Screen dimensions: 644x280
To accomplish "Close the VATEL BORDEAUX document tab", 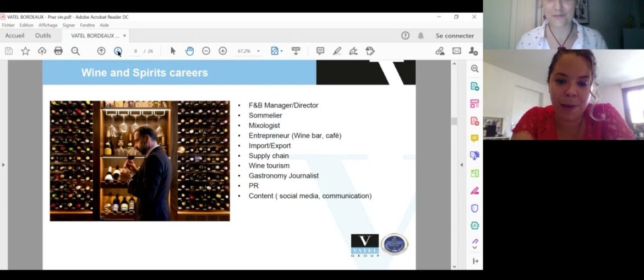I will tap(124, 36).
